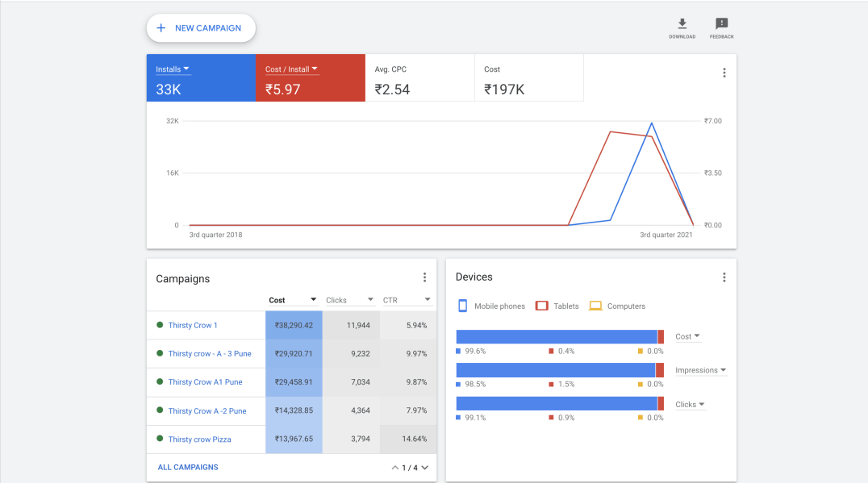Open the Clicks column dropdown in Campaigns
Screen dimensions: 868x483
(x=350, y=300)
